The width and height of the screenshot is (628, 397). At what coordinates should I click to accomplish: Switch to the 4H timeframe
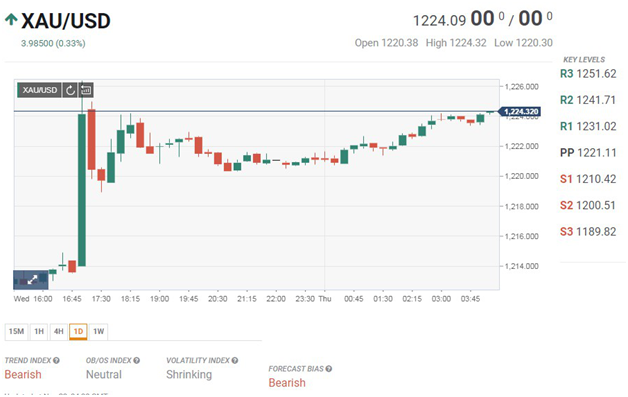58,331
